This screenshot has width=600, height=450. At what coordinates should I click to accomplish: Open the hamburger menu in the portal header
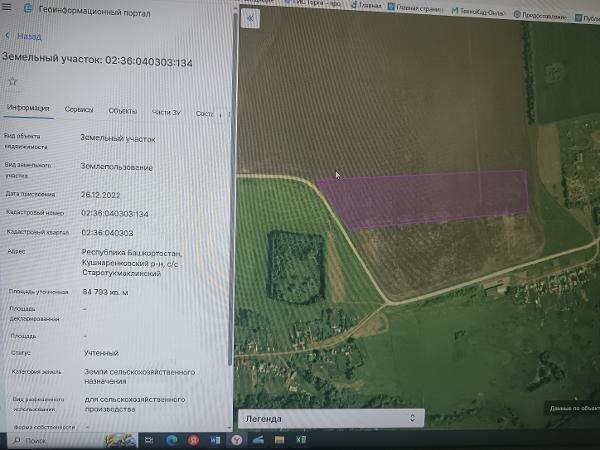pyautogui.click(x=7, y=6)
